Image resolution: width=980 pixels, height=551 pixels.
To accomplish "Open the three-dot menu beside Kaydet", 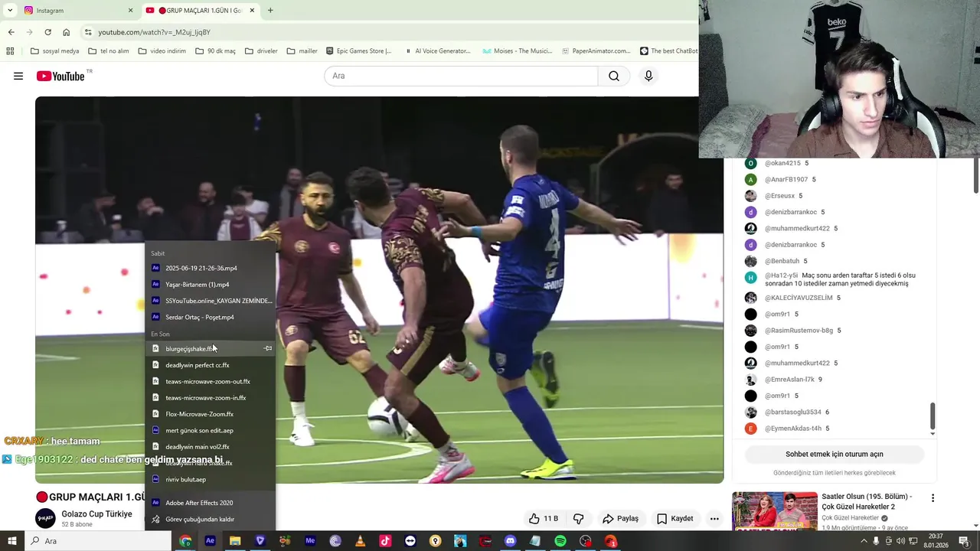I will (714, 518).
